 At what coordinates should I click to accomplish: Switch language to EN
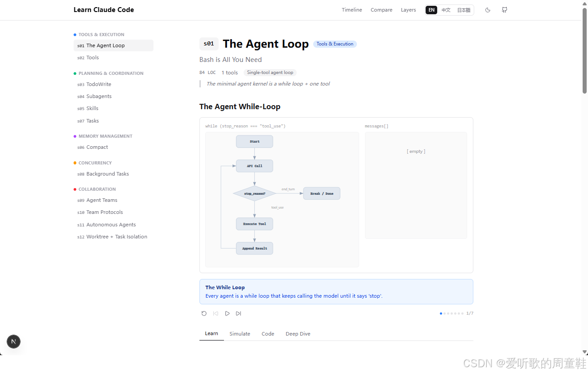point(431,10)
